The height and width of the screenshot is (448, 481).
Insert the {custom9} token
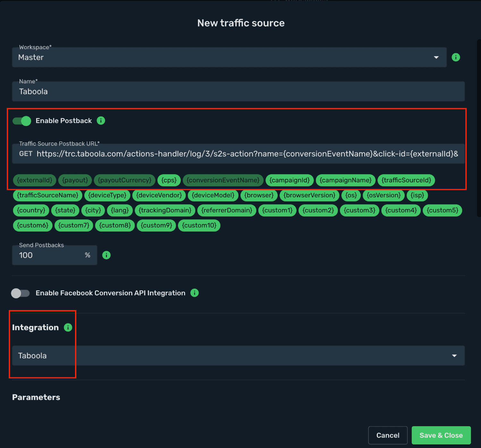pyautogui.click(x=156, y=225)
